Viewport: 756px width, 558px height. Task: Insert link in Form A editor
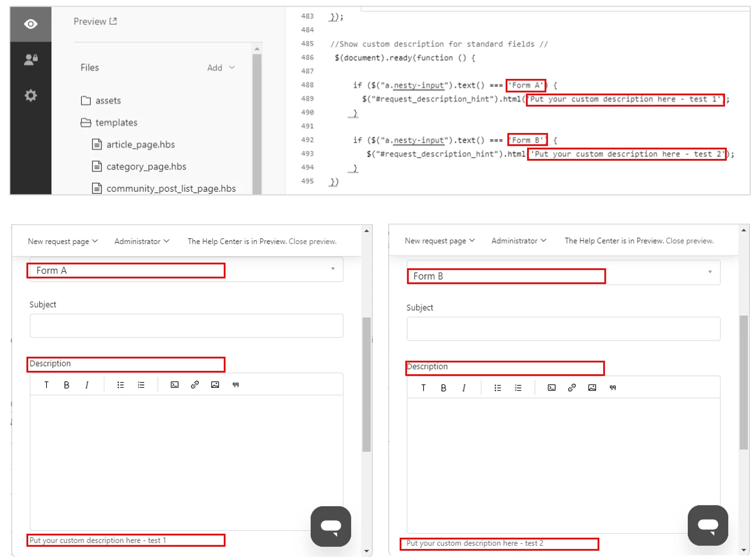pyautogui.click(x=195, y=385)
